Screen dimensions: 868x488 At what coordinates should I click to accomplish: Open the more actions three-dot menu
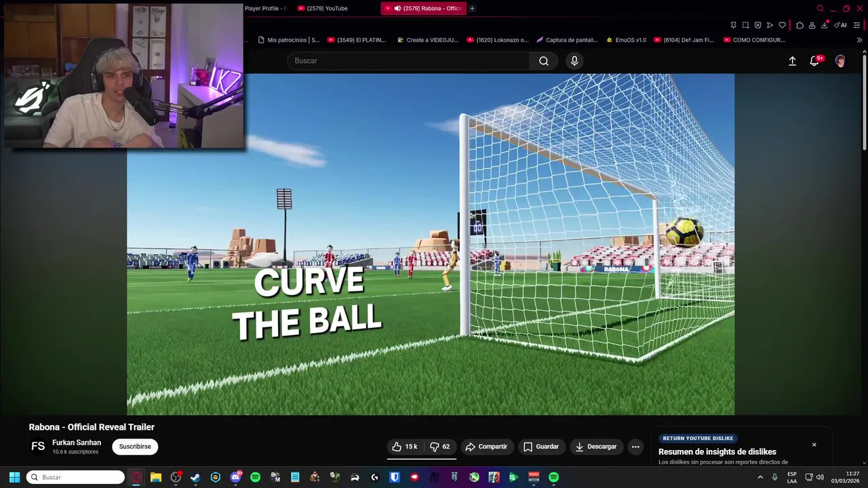[x=635, y=447]
